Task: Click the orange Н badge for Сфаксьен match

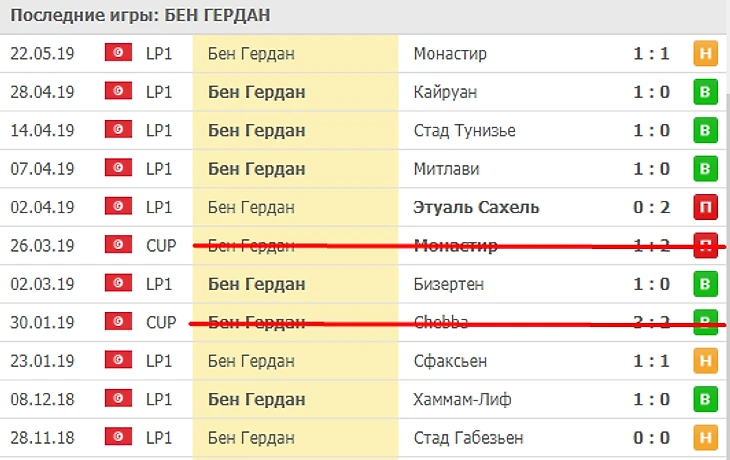Action: click(x=706, y=361)
